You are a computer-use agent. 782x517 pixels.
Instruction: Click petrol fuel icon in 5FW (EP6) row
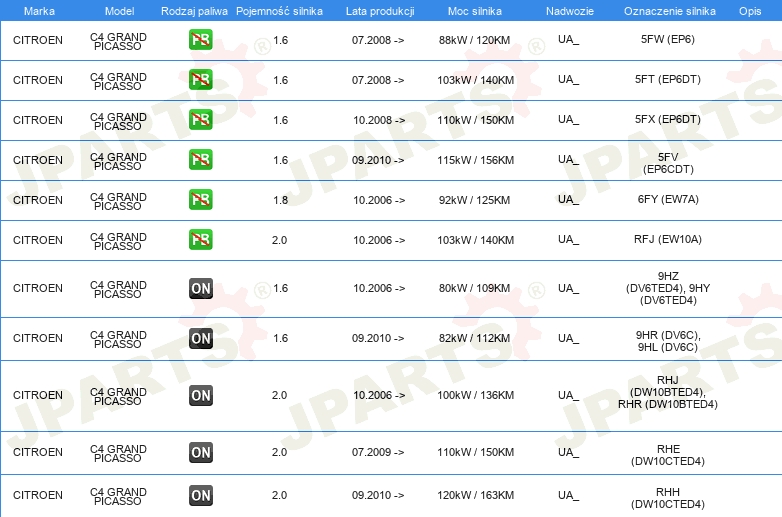coord(201,40)
